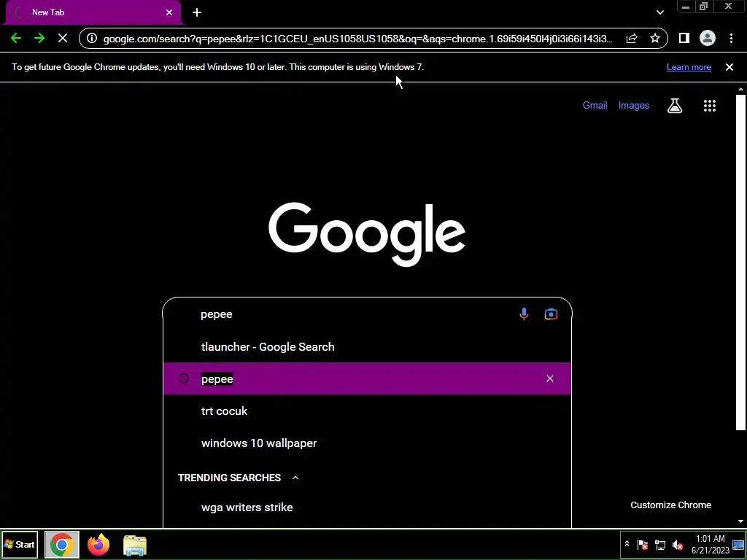Open Search Labs flask icon
Image resolution: width=747 pixels, height=560 pixels.
tap(675, 106)
